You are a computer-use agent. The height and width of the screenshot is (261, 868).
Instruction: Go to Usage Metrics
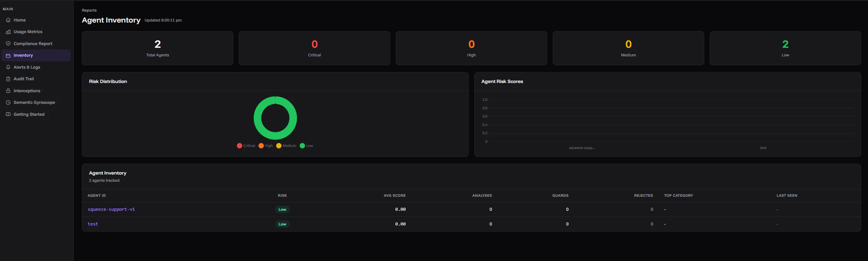coord(36,32)
